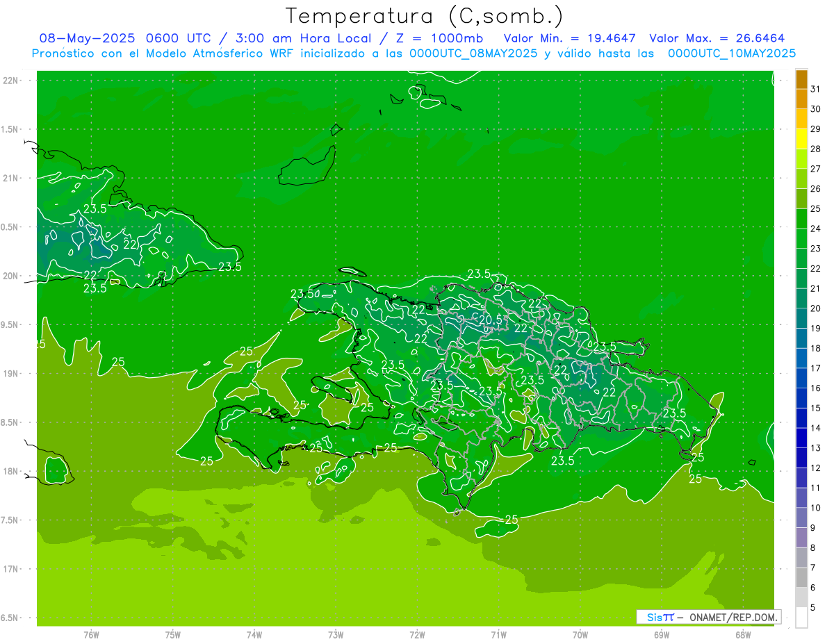
Task: Click the color scale label "31"
Action: 816,89
